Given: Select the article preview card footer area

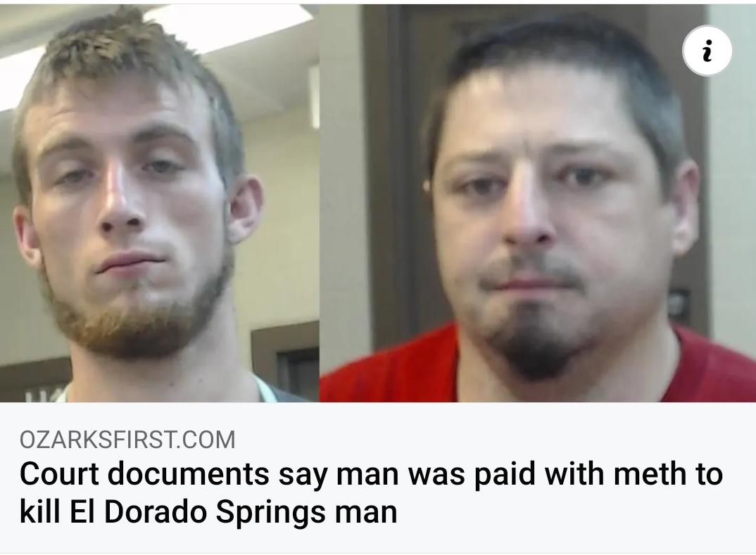Looking at the screenshot, I should pos(378,478).
